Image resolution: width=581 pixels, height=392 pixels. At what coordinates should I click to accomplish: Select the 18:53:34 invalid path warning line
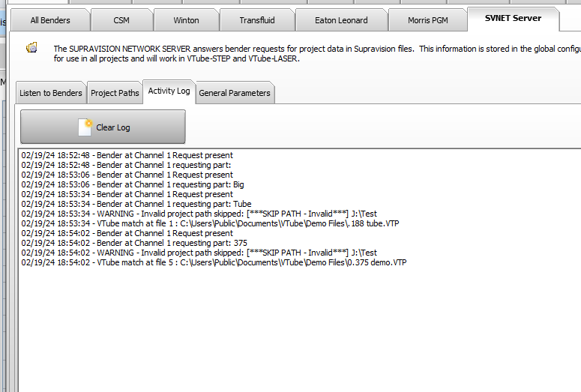pos(199,214)
